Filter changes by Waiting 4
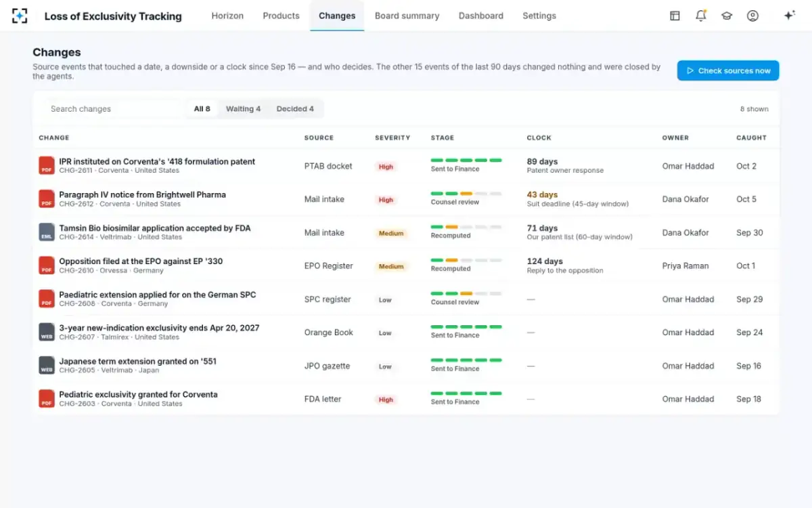 (x=243, y=108)
